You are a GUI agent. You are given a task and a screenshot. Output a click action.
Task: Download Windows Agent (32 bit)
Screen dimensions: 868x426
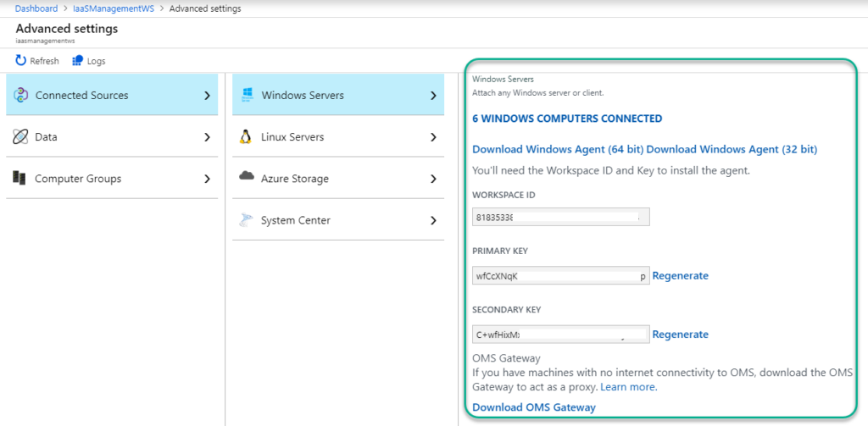732,149
